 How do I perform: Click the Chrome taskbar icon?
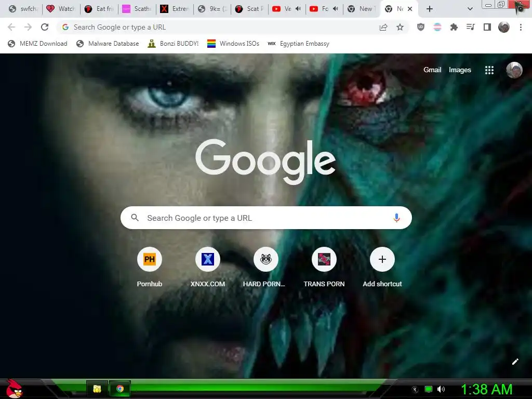120,389
